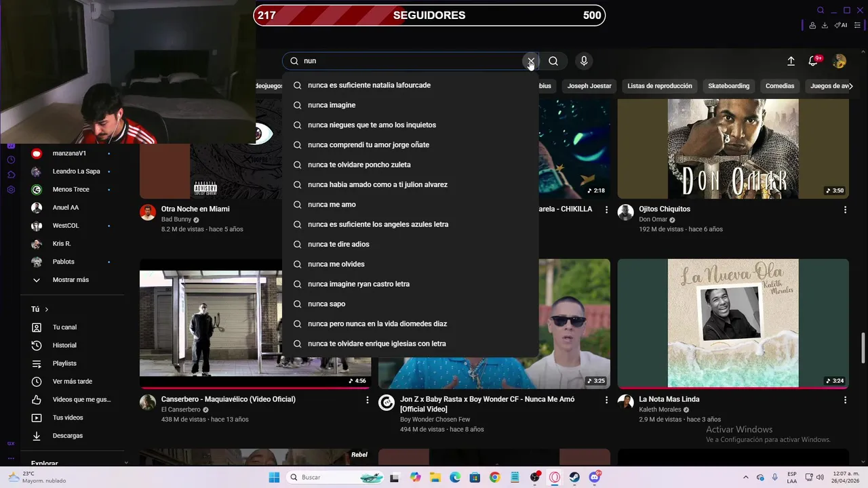The image size is (868, 488).
Task: Choose suggestion 'nunca niegues que te amo los inquietos'
Action: pyautogui.click(x=410, y=125)
